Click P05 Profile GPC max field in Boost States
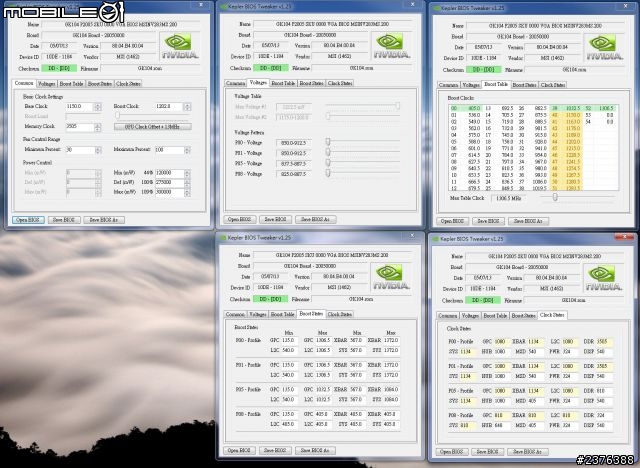Image resolution: width=640 pixels, height=468 pixels. (x=323, y=390)
